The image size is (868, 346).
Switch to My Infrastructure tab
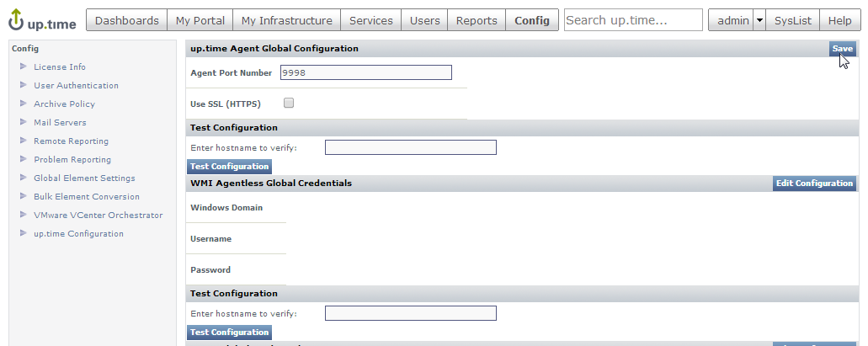pyautogui.click(x=286, y=20)
